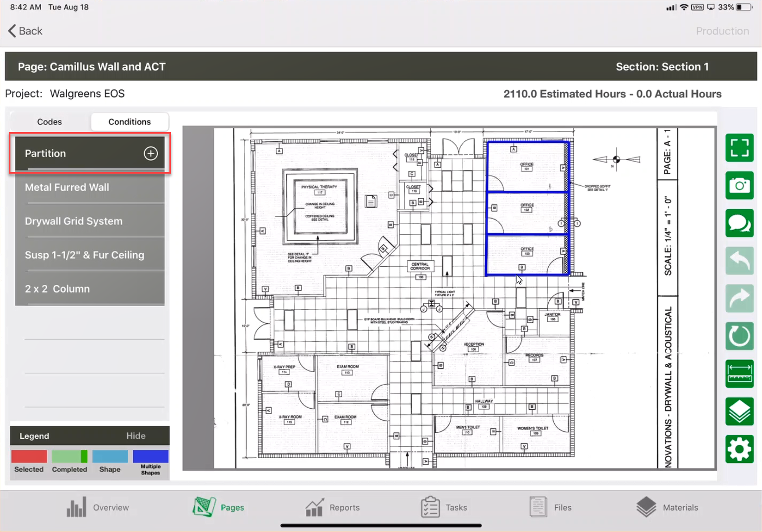This screenshot has height=532, width=762.
Task: Open the Reports section
Action: point(333,507)
